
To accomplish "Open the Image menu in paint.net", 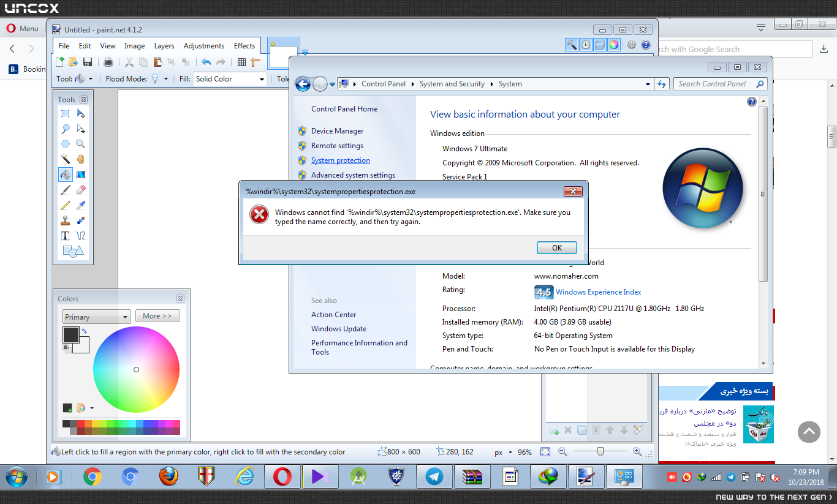I will (135, 46).
